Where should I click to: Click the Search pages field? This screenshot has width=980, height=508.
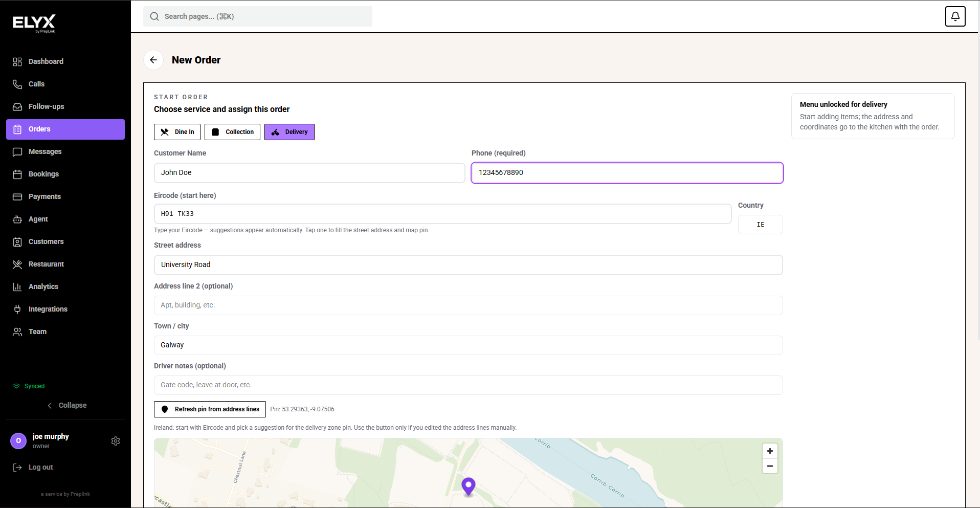pyautogui.click(x=258, y=16)
